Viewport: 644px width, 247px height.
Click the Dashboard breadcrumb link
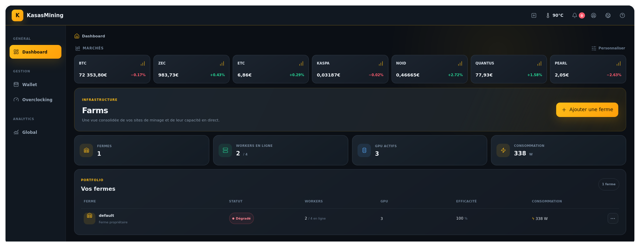93,36
